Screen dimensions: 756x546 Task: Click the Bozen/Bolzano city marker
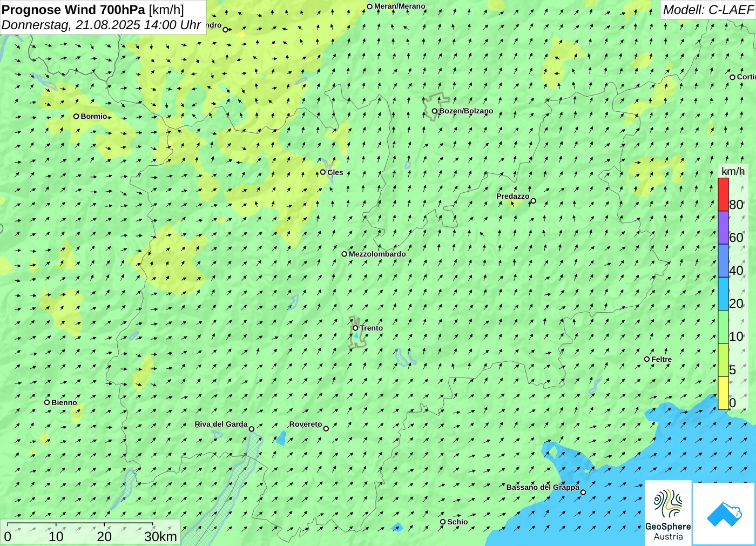pyautogui.click(x=434, y=111)
